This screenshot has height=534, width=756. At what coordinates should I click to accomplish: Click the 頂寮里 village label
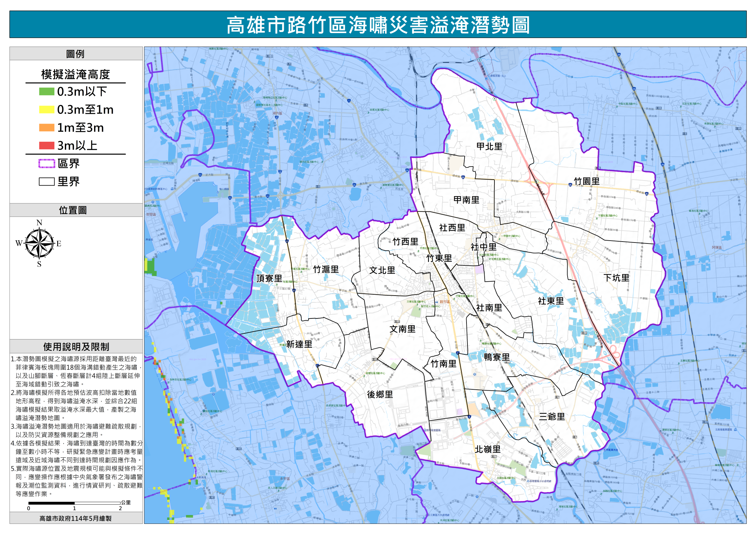269,278
